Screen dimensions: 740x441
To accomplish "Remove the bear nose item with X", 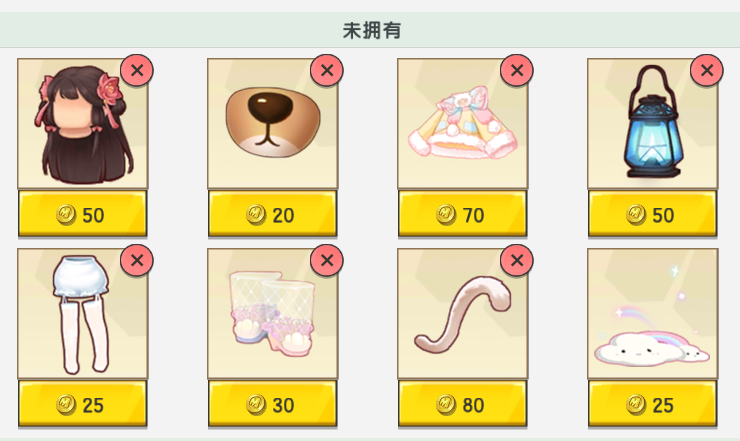I will (327, 70).
